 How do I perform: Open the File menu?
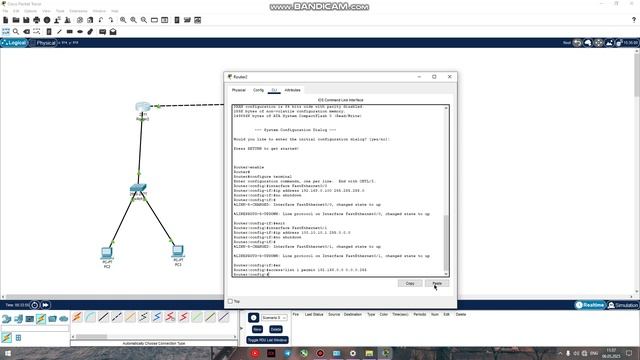tap(5, 11)
